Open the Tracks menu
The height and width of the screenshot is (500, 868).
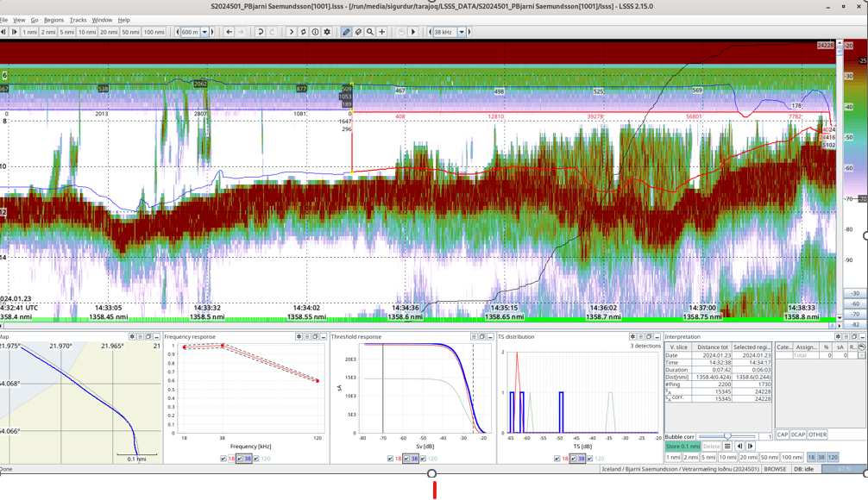point(78,20)
